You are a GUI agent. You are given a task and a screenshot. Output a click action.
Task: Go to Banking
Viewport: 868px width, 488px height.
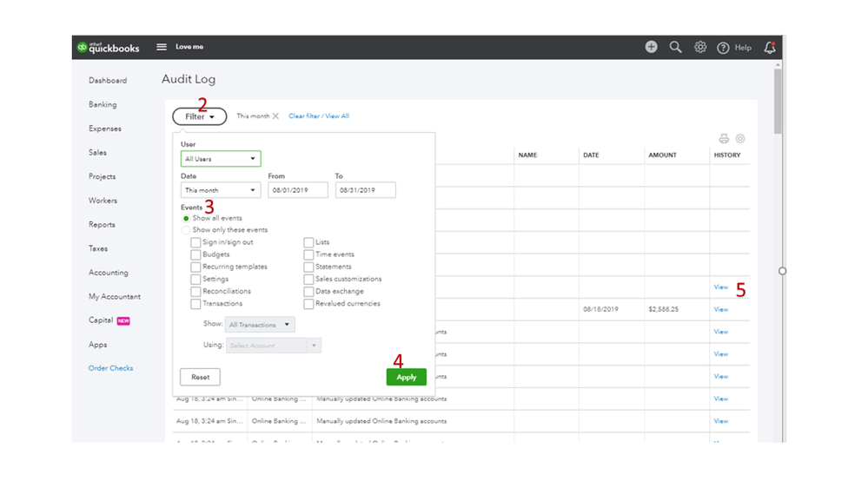(x=103, y=104)
